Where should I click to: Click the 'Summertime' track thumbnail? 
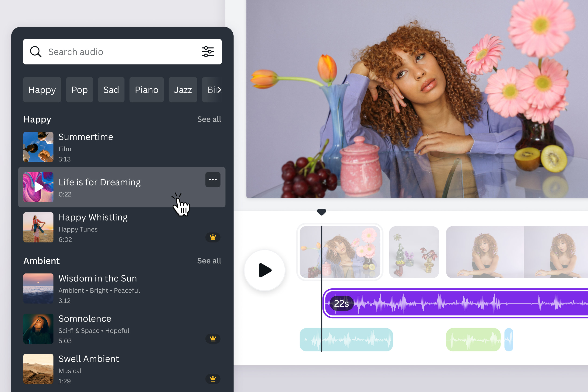[38, 147]
